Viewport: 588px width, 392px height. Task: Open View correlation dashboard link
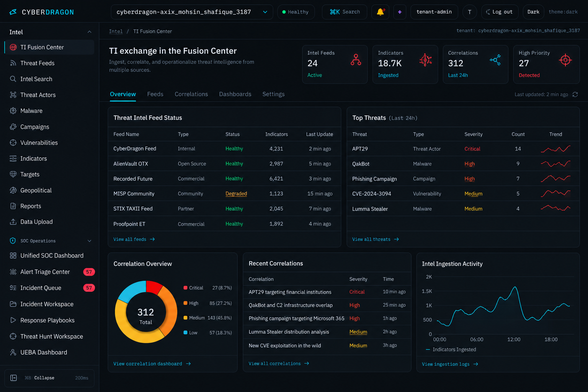(x=152, y=364)
